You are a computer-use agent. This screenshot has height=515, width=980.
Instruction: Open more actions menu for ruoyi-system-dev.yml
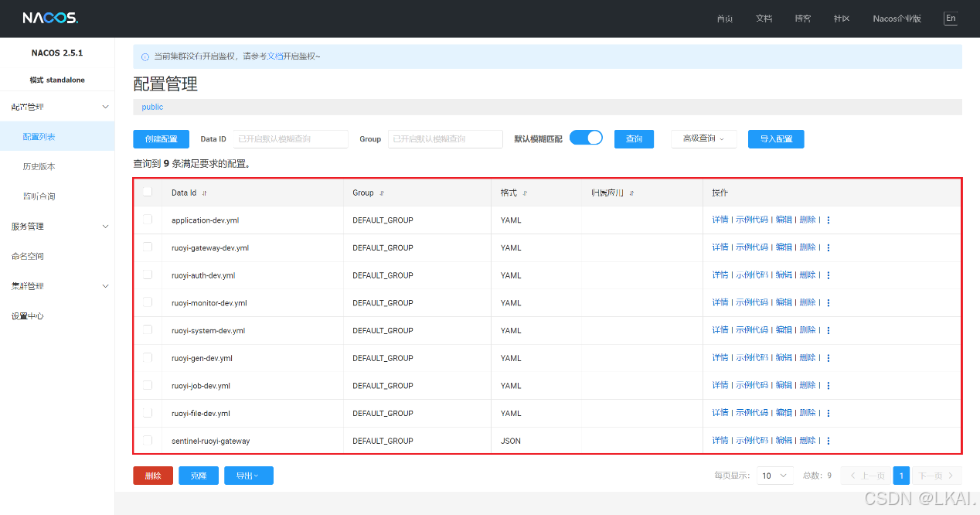coord(829,330)
